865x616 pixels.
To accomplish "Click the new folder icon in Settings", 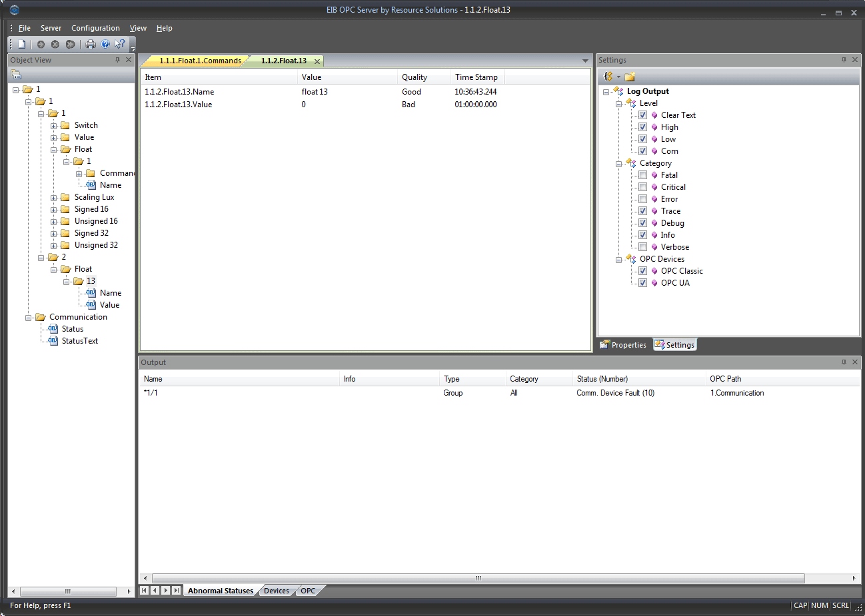I will click(x=630, y=77).
